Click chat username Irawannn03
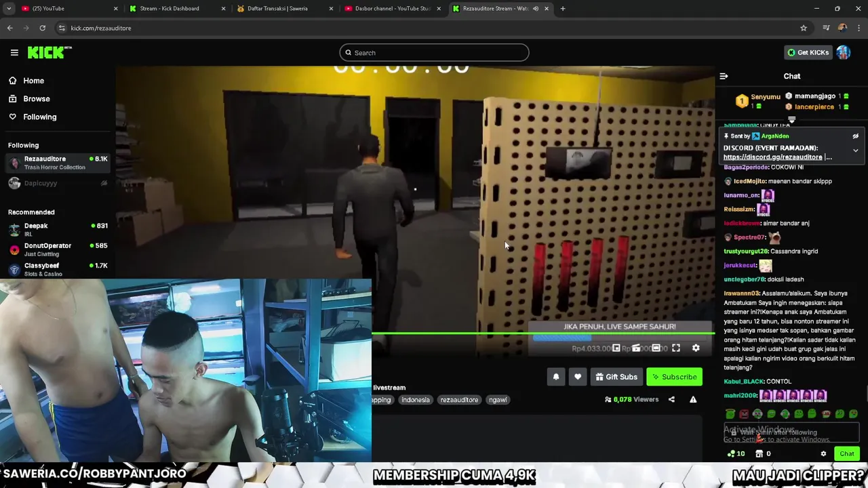This screenshot has width=868, height=488. click(x=741, y=293)
